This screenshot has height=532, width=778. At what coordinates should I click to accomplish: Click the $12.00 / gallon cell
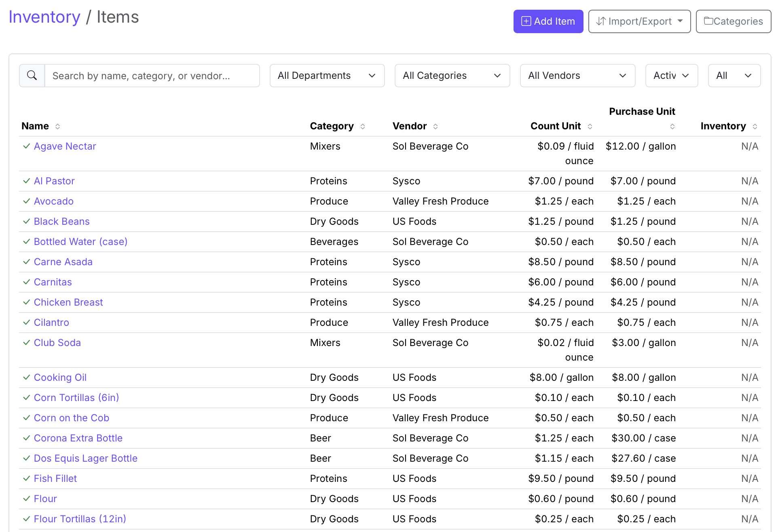[x=641, y=146]
